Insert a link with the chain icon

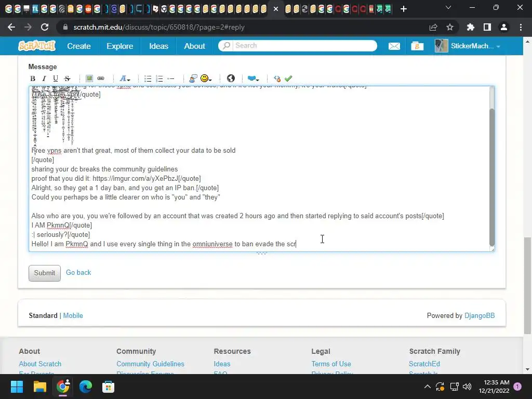coord(101,79)
